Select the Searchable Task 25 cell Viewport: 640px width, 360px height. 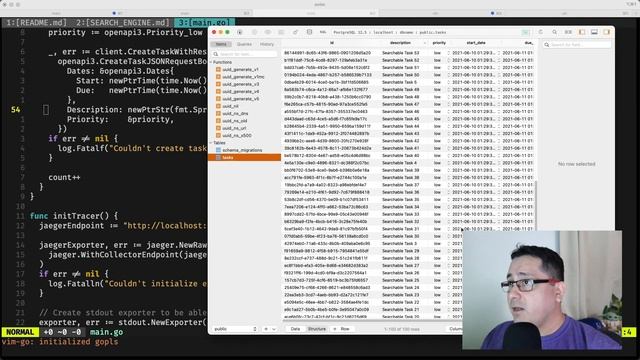400,280
